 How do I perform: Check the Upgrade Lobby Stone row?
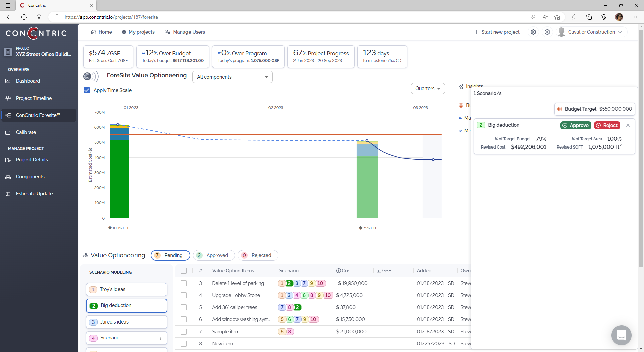coord(184,295)
